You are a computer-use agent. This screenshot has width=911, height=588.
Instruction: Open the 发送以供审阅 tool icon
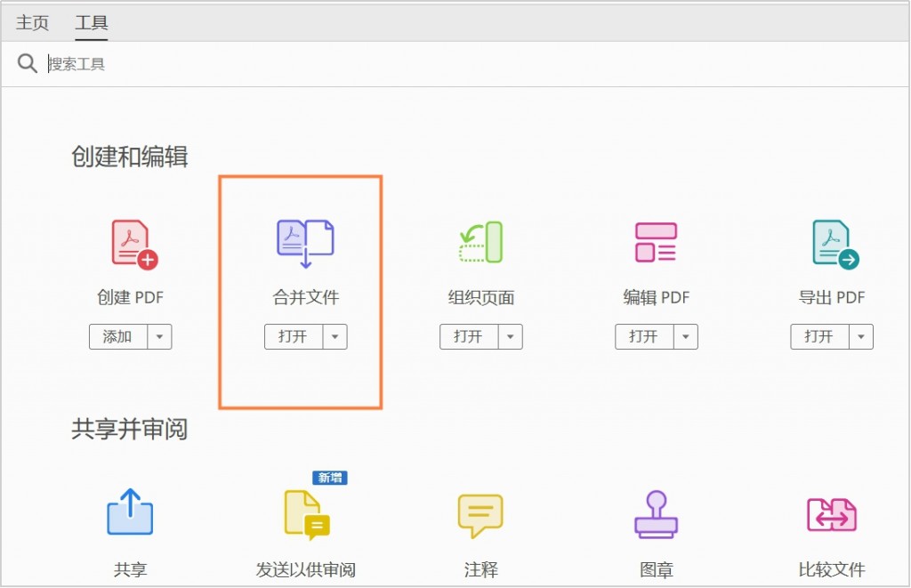click(305, 516)
